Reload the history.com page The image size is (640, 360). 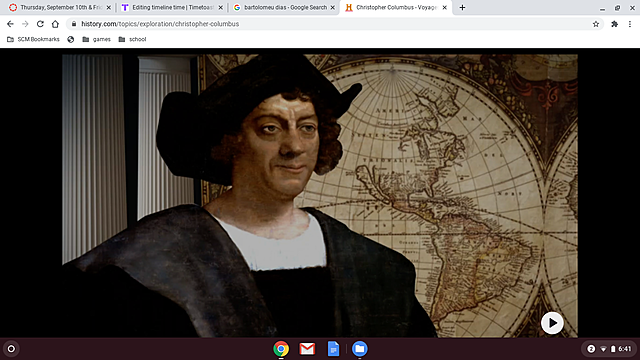[40, 24]
